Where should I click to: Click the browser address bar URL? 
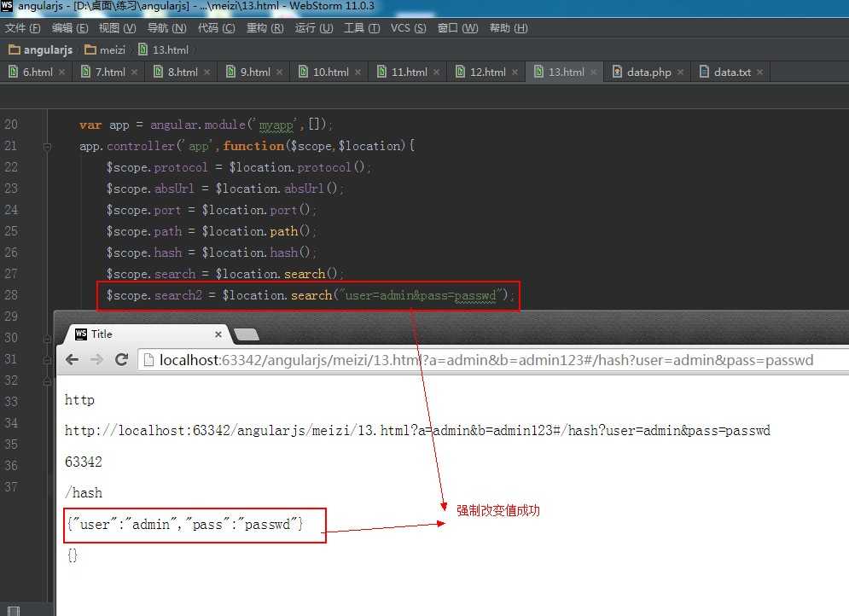486,360
